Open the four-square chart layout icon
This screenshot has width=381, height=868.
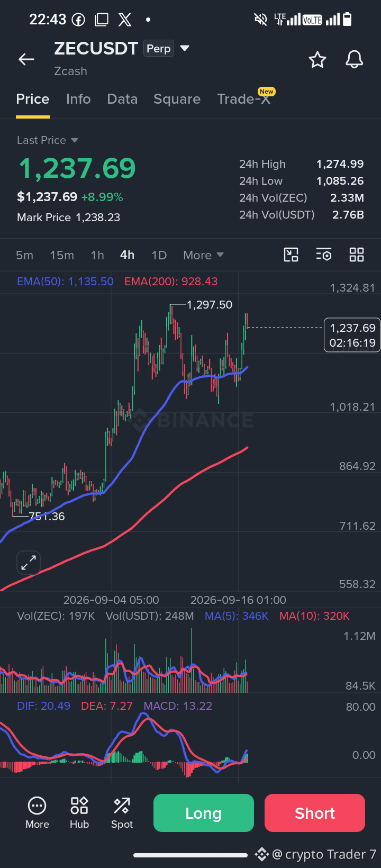pos(357,255)
